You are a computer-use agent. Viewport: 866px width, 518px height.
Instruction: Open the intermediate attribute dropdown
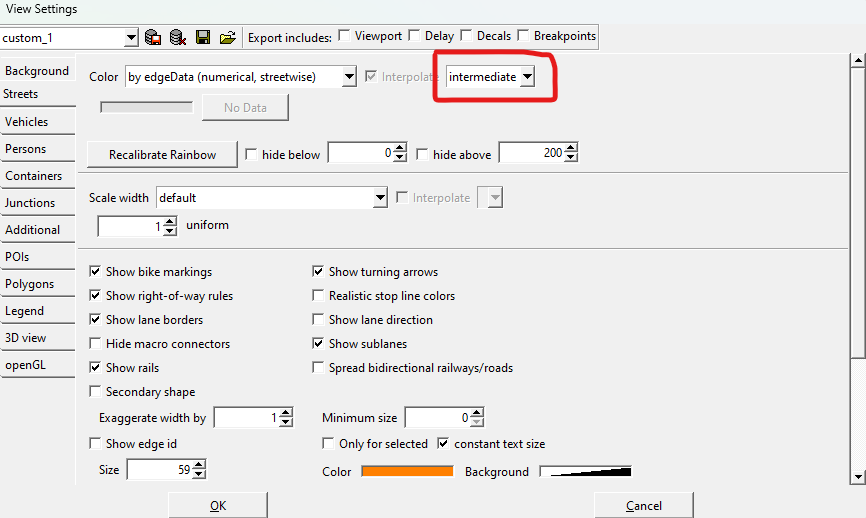tap(527, 77)
